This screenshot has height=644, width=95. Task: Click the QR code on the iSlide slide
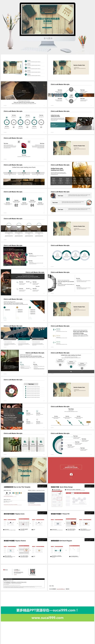coord(32,572)
